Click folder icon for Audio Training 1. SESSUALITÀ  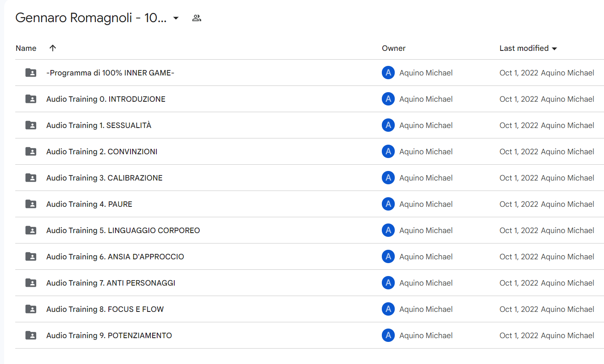[x=31, y=125]
